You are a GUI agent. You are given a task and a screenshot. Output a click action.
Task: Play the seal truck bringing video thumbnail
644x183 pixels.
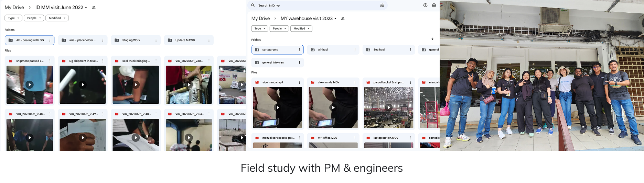pos(136,85)
